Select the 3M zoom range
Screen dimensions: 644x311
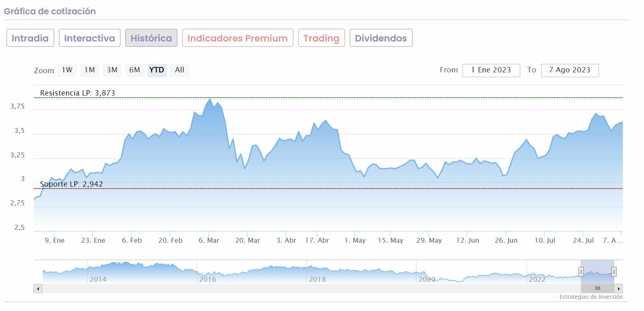point(112,70)
